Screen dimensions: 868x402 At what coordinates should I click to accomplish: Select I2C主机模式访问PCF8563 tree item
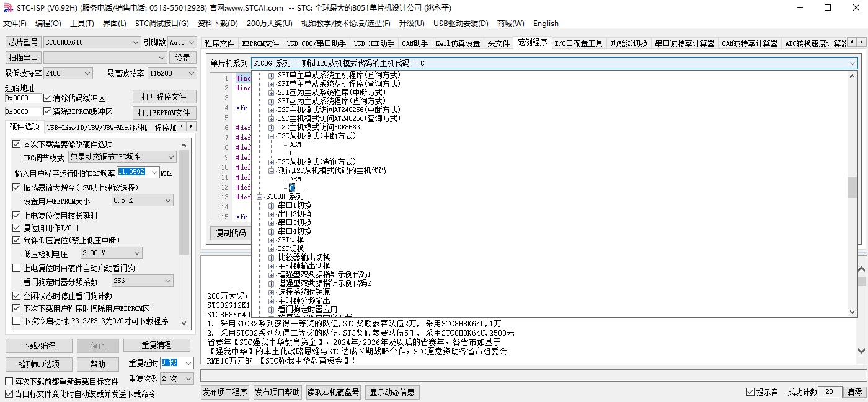(x=319, y=127)
